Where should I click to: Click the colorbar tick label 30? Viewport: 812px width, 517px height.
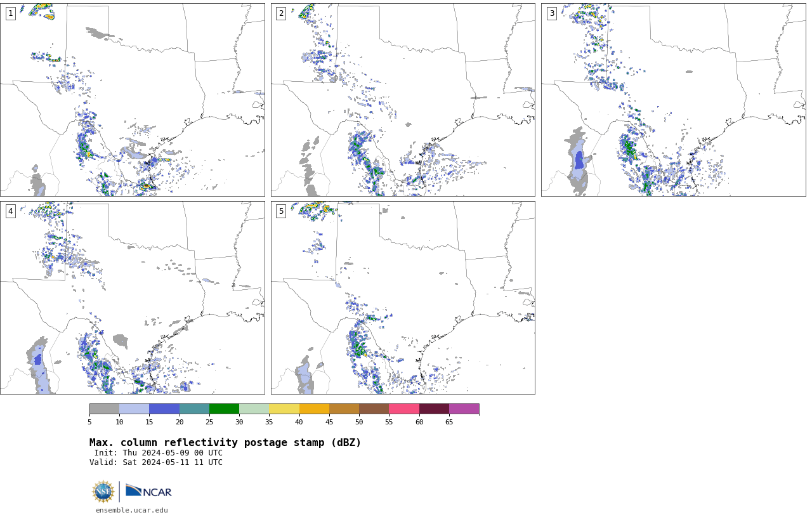tap(239, 422)
